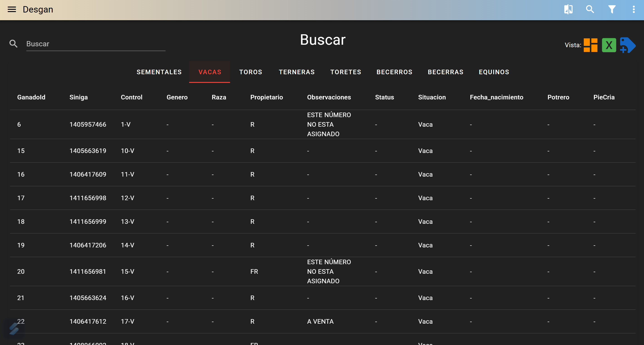Sort by Control column header

click(x=131, y=97)
